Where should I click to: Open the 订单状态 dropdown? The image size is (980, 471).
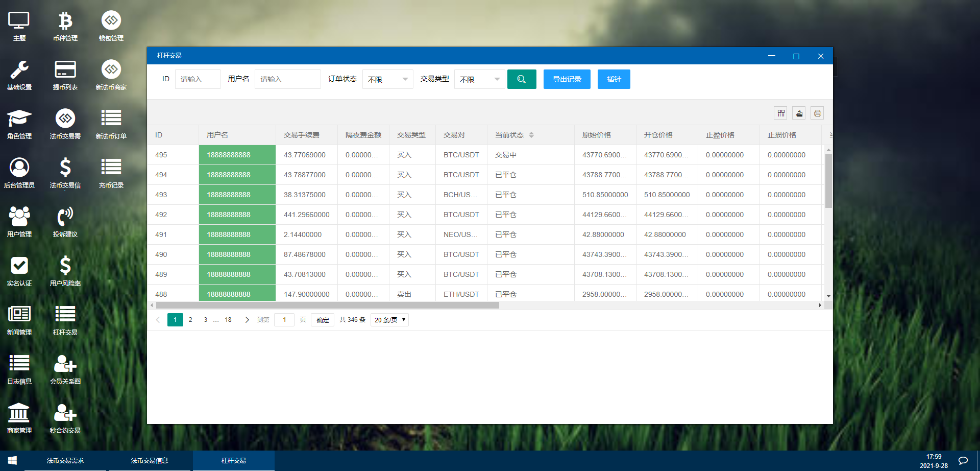(x=387, y=79)
